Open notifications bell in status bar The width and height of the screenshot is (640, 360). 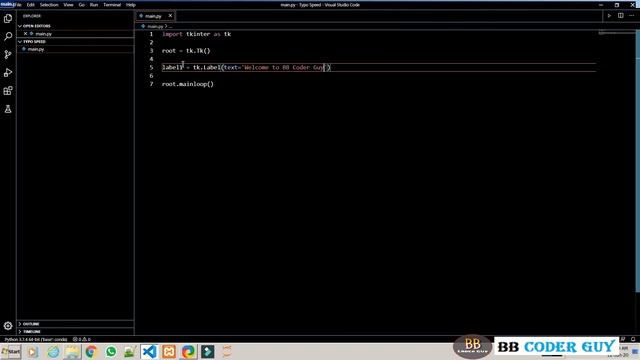coord(633,339)
